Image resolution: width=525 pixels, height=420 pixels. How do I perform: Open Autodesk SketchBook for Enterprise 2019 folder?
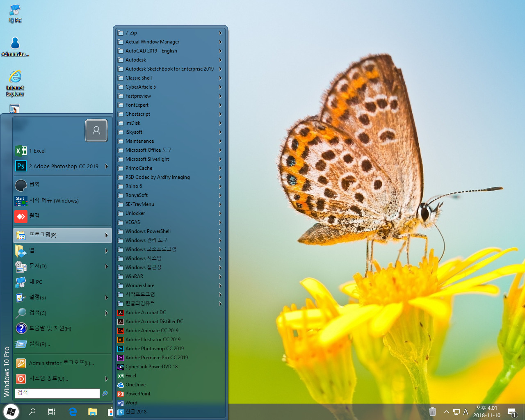click(x=170, y=69)
